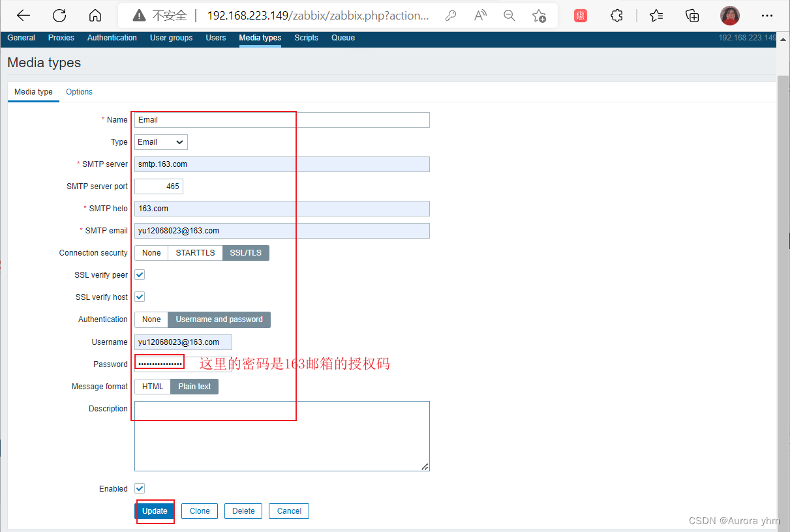Switch to the Media type tab
Image resolution: width=790 pixels, height=532 pixels.
pyautogui.click(x=33, y=92)
